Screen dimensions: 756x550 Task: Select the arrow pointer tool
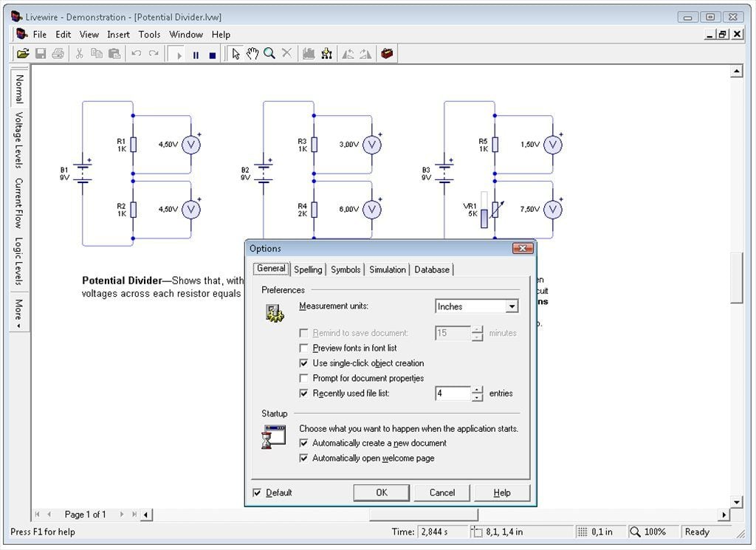(x=236, y=54)
